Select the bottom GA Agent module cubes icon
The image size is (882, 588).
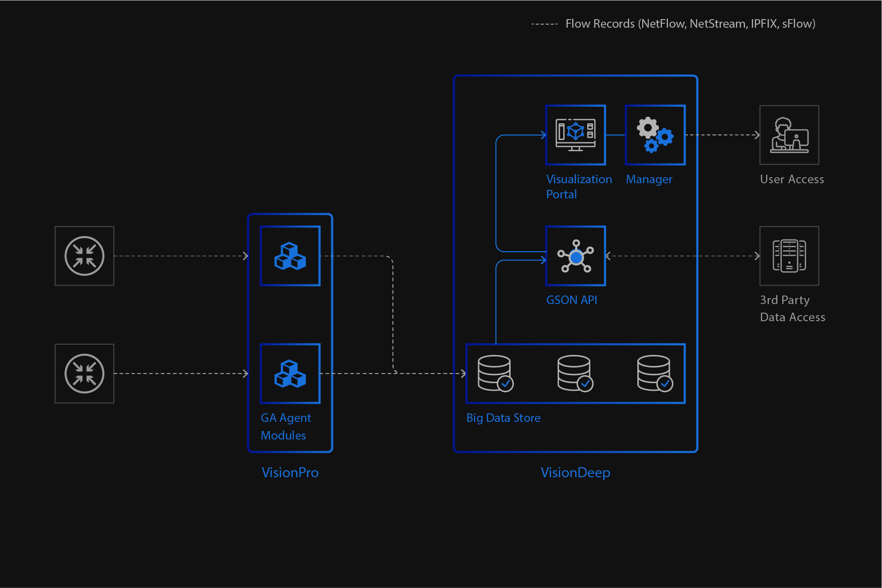[x=290, y=374]
